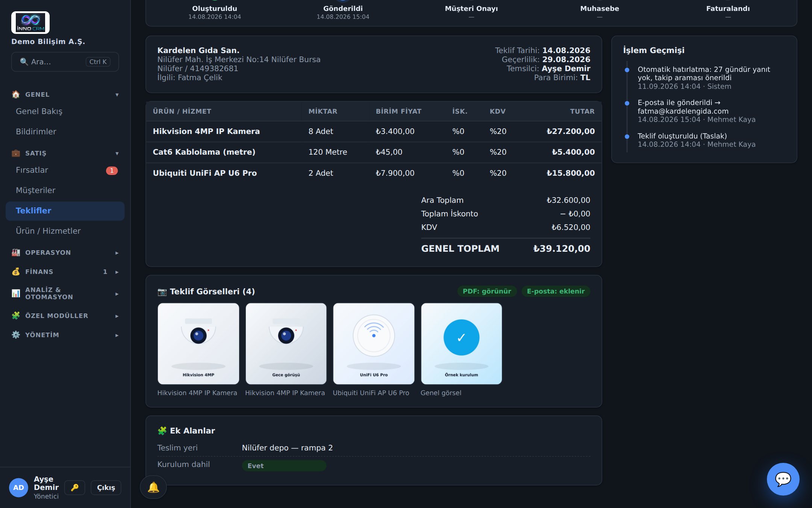This screenshot has width=812, height=508.
Task: Click the gear icon next to YÖNETİM
Action: tap(16, 335)
